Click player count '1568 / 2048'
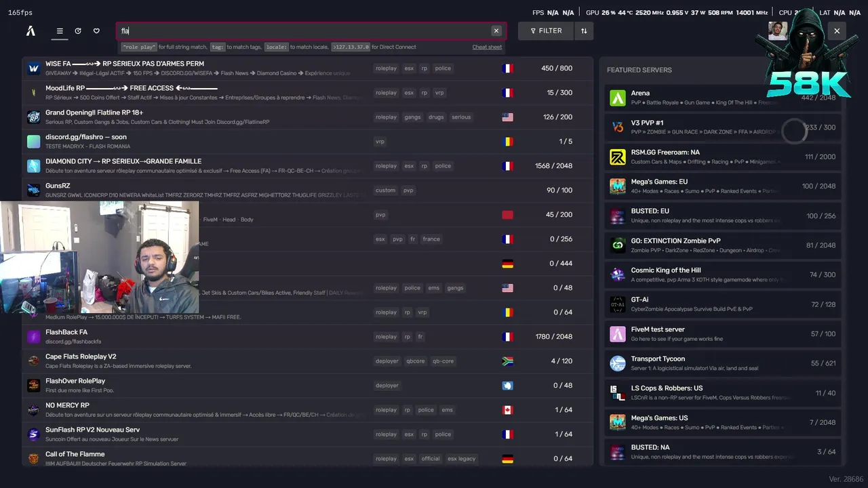 [x=553, y=166]
